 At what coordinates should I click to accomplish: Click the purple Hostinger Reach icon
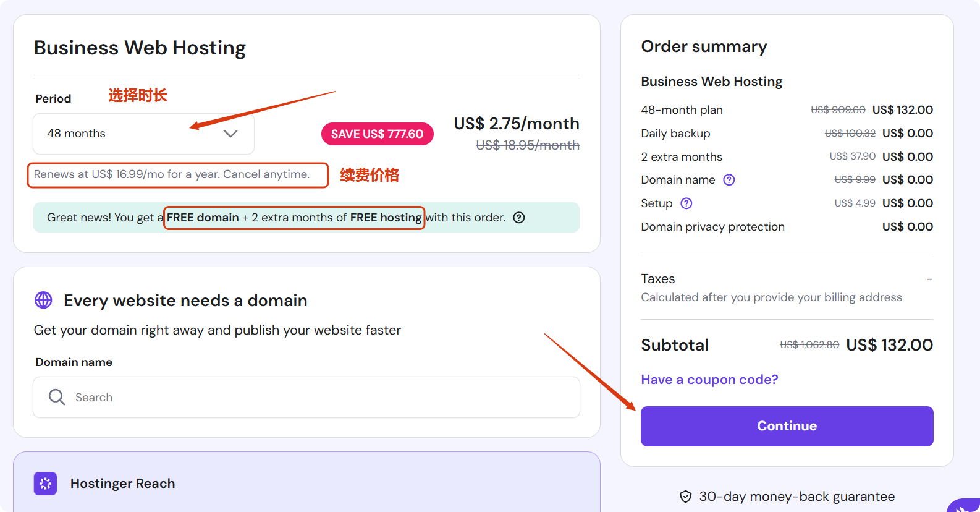coord(45,484)
